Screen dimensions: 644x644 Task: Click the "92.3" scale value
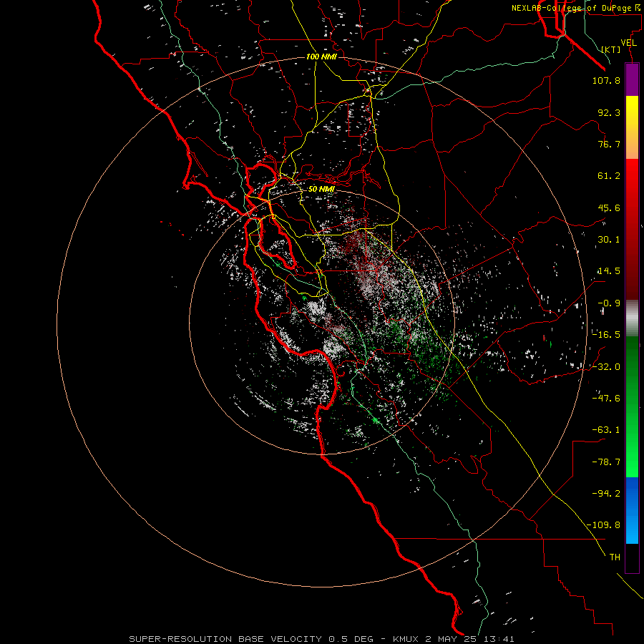point(609,112)
